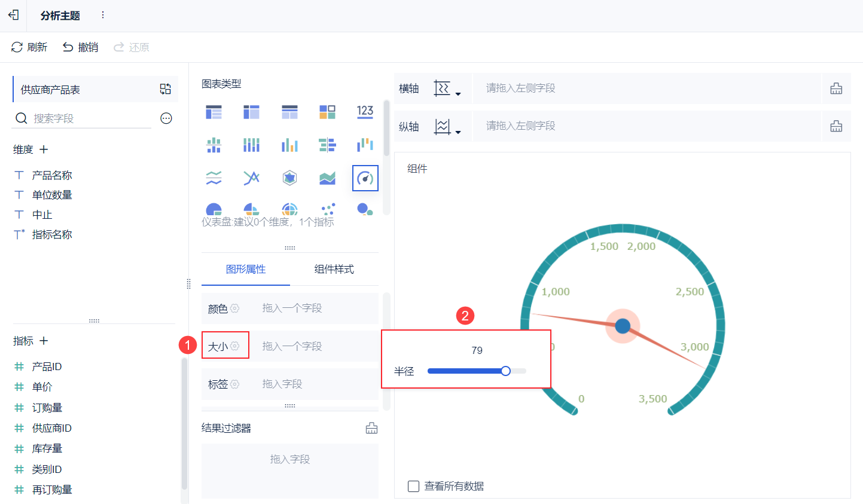Click the back arrow to exit 分析主题

click(x=13, y=16)
